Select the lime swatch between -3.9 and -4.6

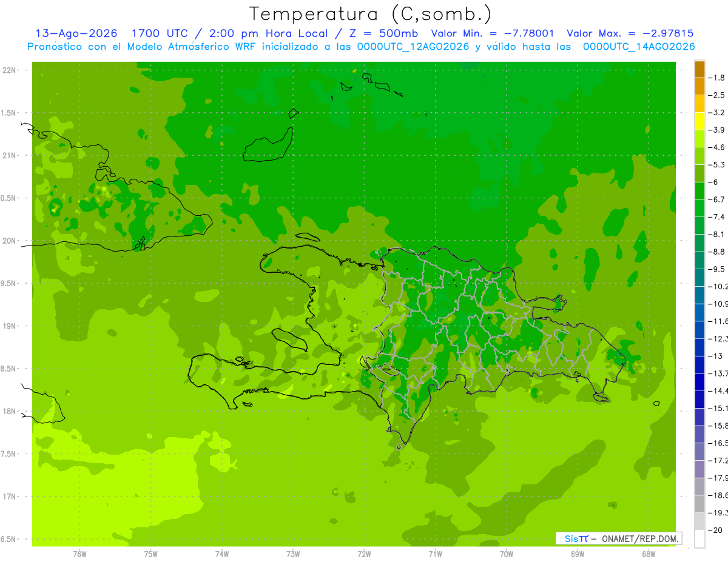pos(699,139)
